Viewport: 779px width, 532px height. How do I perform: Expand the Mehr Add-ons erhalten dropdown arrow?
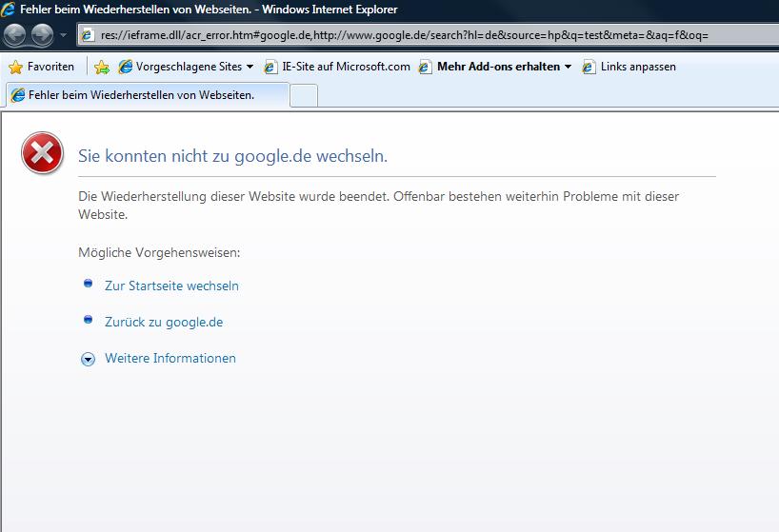tap(568, 67)
